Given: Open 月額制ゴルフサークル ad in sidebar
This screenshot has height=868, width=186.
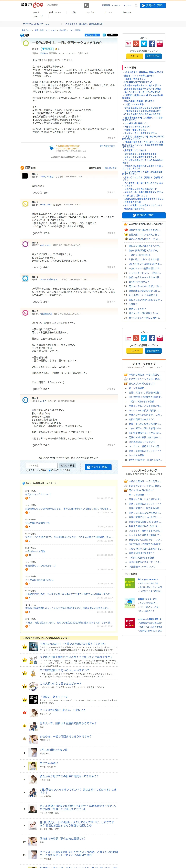Looking at the screenshot, I should pos(147,599).
